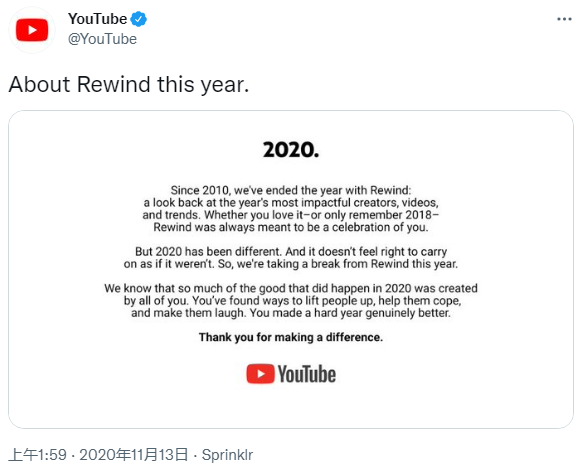This screenshot has height=469, width=582.
Task: Click the tweet text About Rewind this year
Action: [x=129, y=84]
